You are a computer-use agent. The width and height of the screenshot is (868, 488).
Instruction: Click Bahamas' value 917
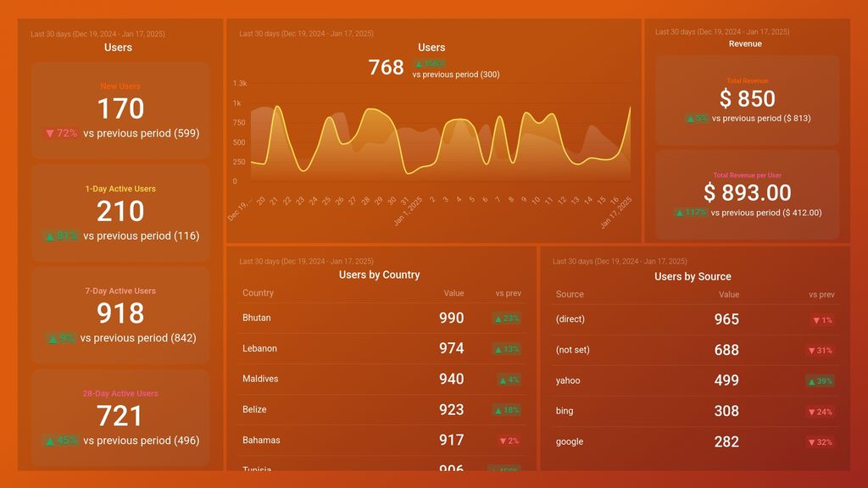(451, 441)
